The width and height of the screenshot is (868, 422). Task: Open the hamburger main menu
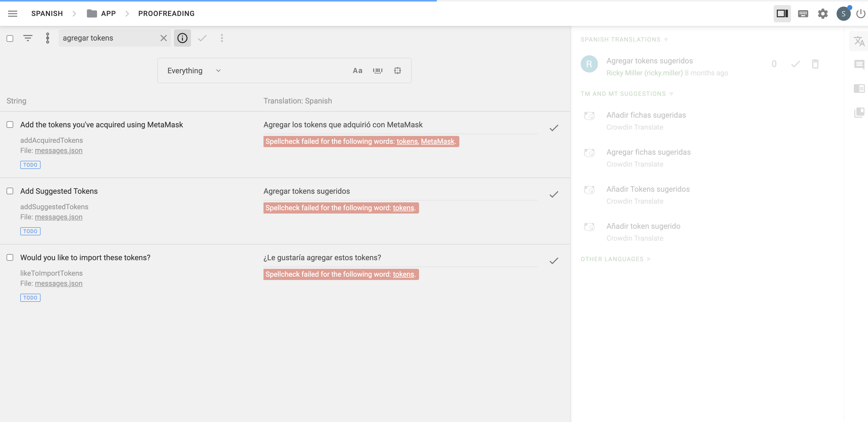(12, 13)
